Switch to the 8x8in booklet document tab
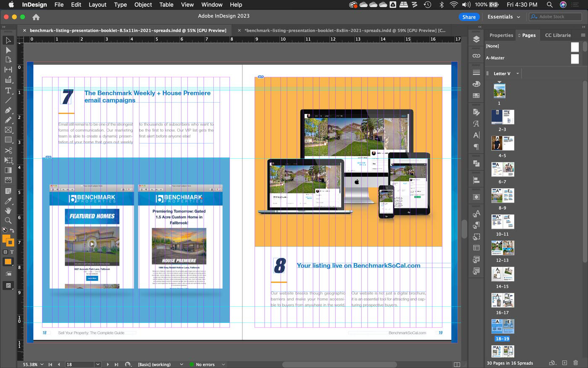588x368 pixels. (x=345, y=30)
